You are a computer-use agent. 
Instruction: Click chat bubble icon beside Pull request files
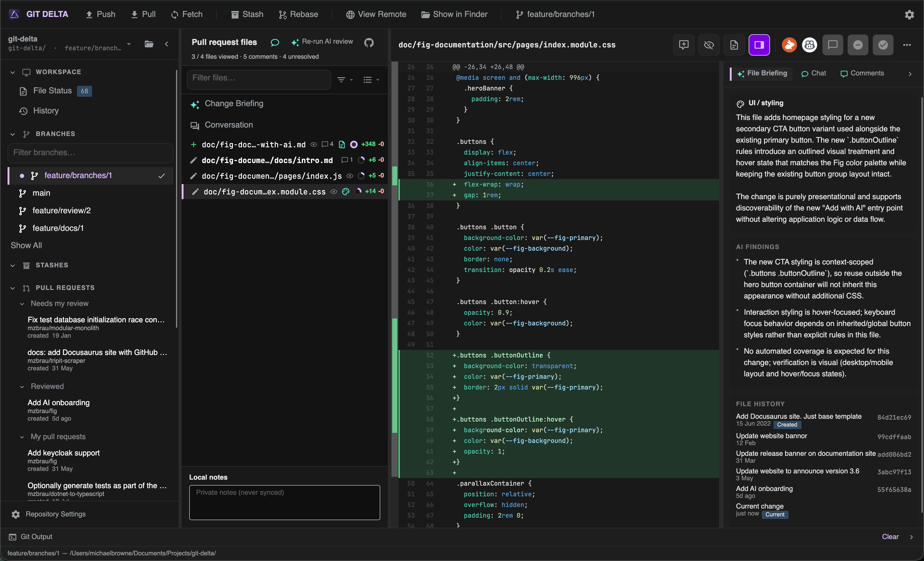click(x=274, y=42)
